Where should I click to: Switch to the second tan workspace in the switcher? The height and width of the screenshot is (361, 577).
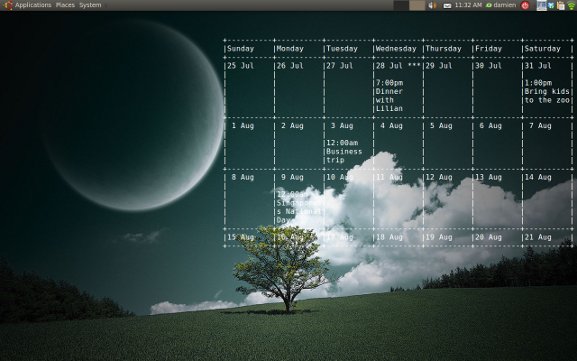(x=417, y=5)
